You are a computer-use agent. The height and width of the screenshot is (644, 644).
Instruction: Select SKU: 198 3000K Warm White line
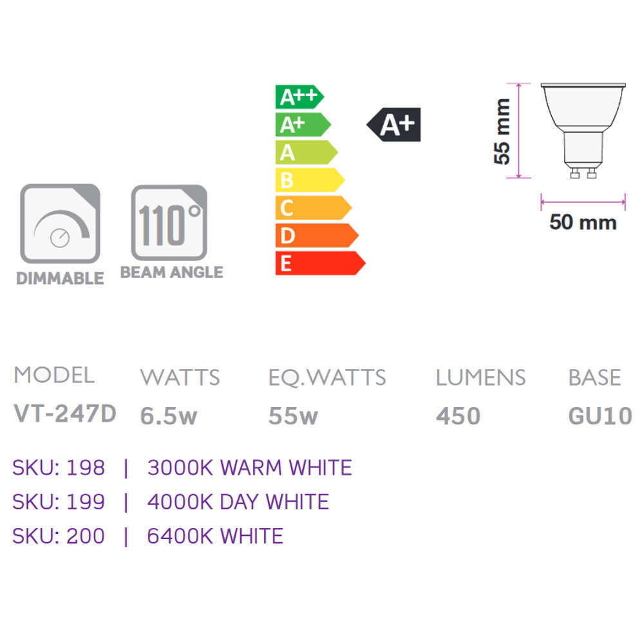tap(182, 468)
